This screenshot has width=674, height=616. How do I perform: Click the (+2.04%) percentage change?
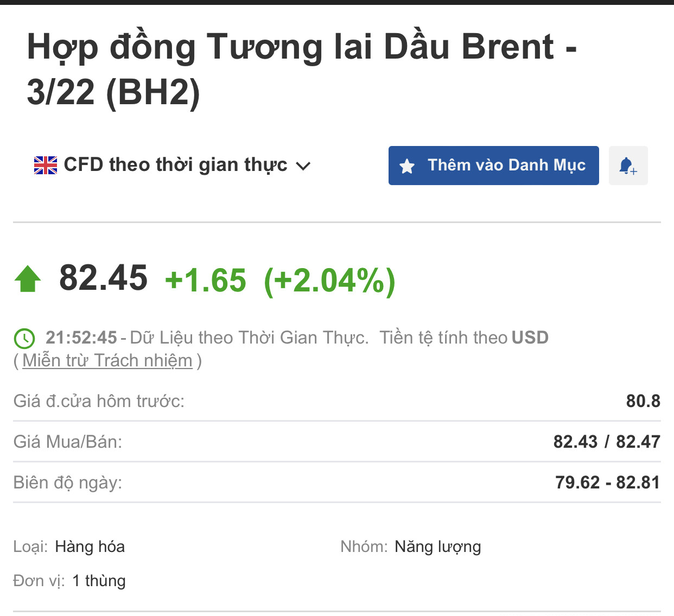click(329, 281)
